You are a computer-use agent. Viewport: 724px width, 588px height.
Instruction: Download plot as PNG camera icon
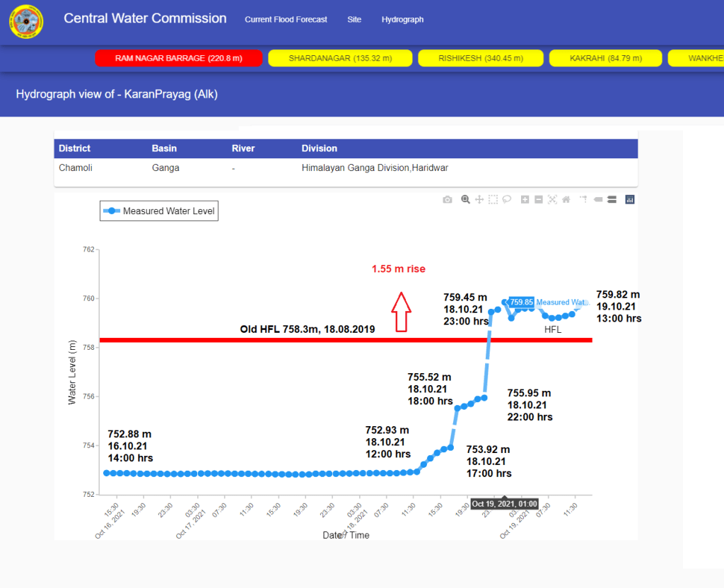(x=448, y=200)
